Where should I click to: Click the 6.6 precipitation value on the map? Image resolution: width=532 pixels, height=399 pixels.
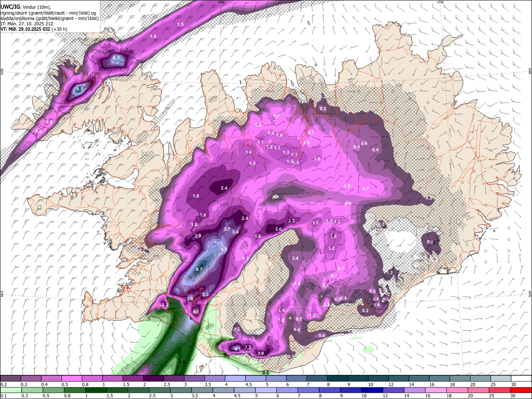(x=116, y=58)
